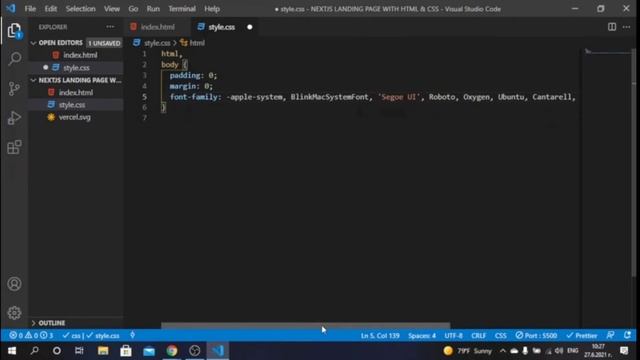Open index.html in project folder
Image resolution: width=640 pixels, height=360 pixels.
point(76,93)
